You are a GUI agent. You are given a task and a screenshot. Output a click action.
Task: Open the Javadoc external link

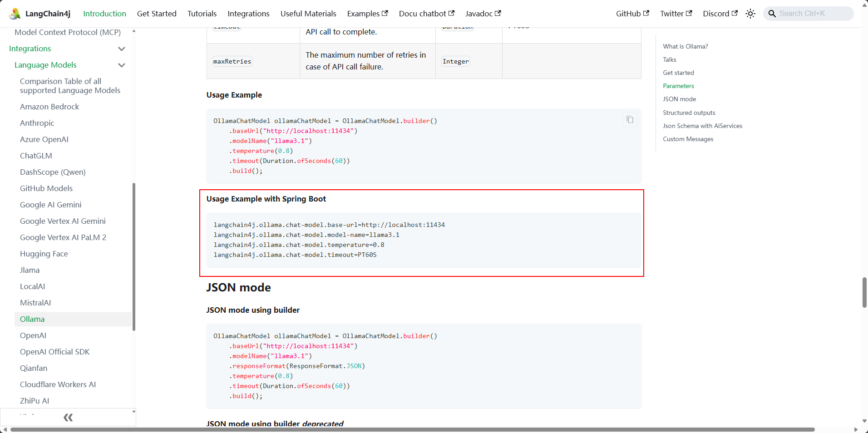pos(483,14)
